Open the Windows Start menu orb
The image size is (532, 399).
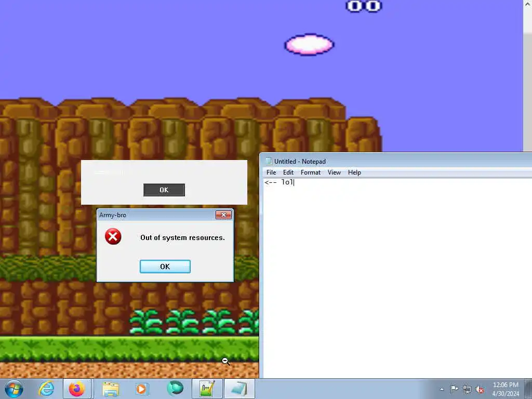click(x=14, y=389)
